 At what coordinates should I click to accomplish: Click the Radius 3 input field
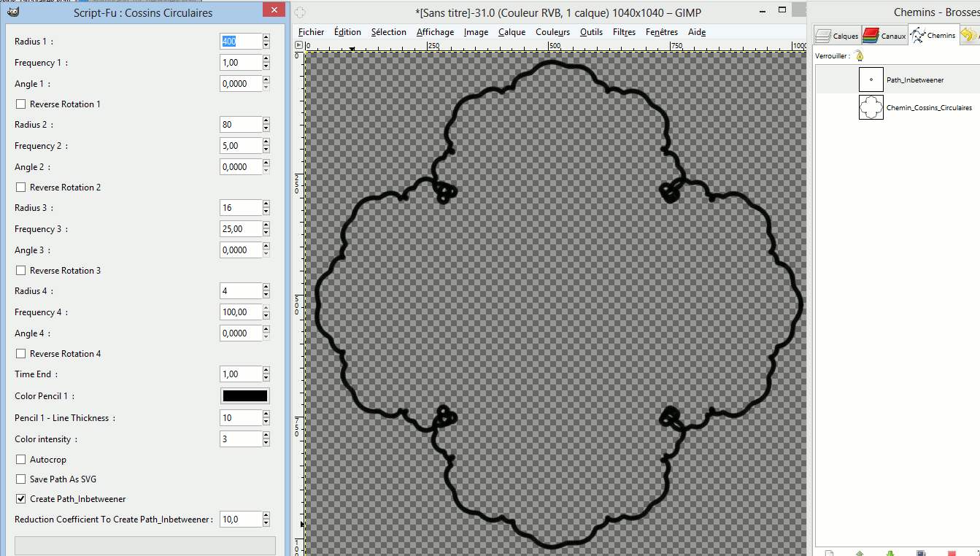241,208
